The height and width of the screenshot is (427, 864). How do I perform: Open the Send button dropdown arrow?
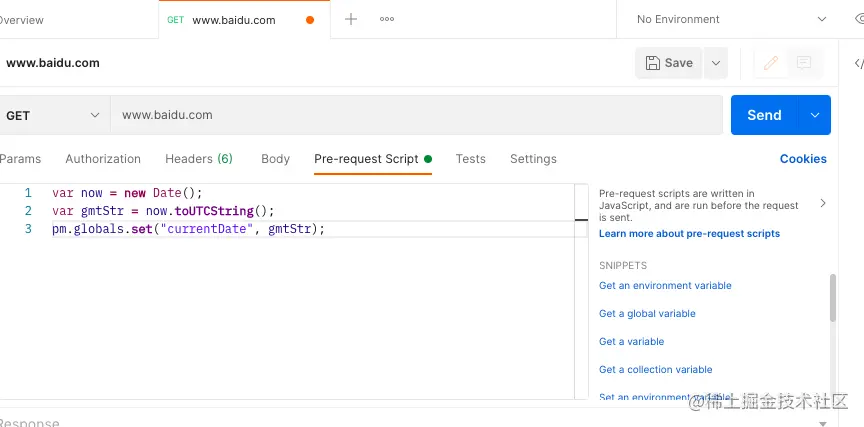pos(815,115)
